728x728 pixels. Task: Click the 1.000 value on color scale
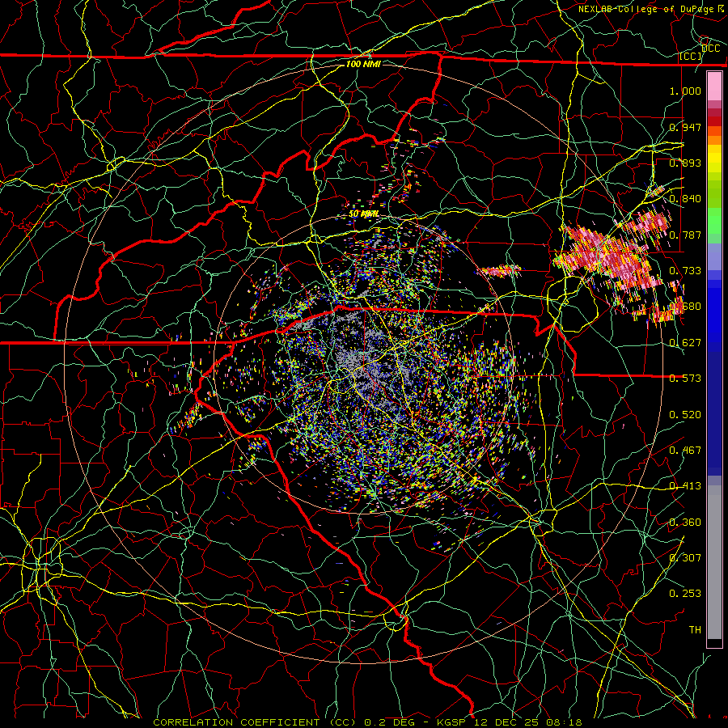[x=685, y=91]
